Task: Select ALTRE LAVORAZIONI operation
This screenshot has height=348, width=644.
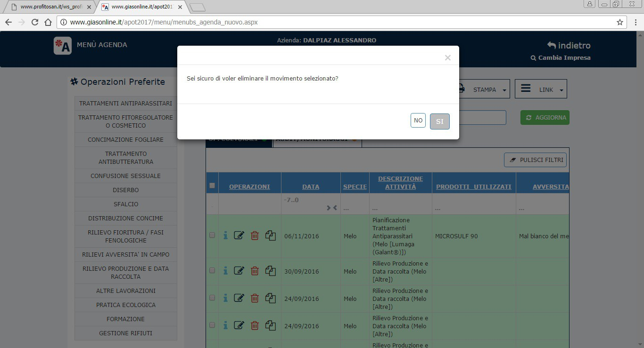Action: [x=125, y=291]
